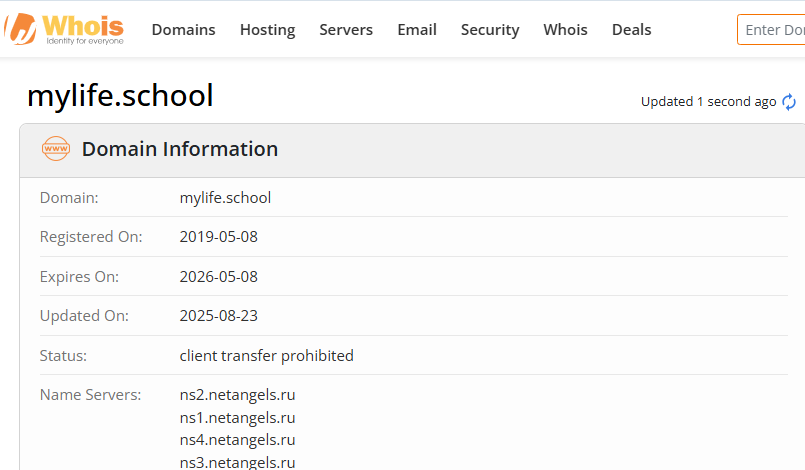Click the ns1.netangels.ru name server entry
805x470 pixels.
click(x=237, y=418)
